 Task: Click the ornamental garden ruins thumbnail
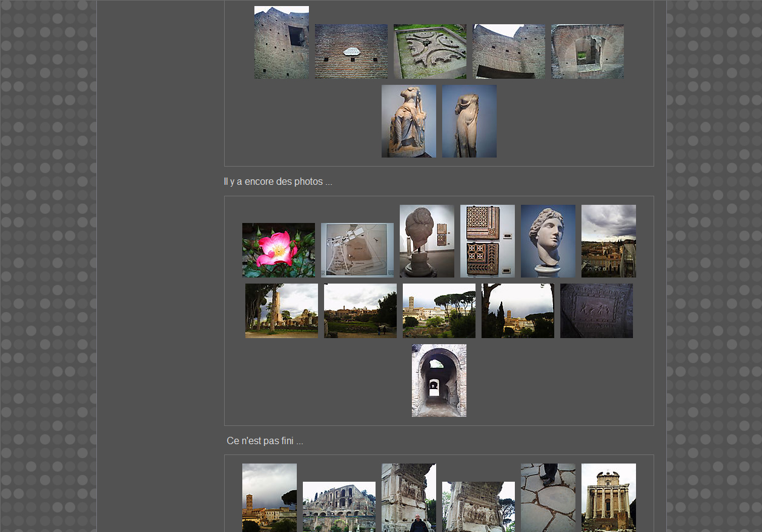click(429, 52)
